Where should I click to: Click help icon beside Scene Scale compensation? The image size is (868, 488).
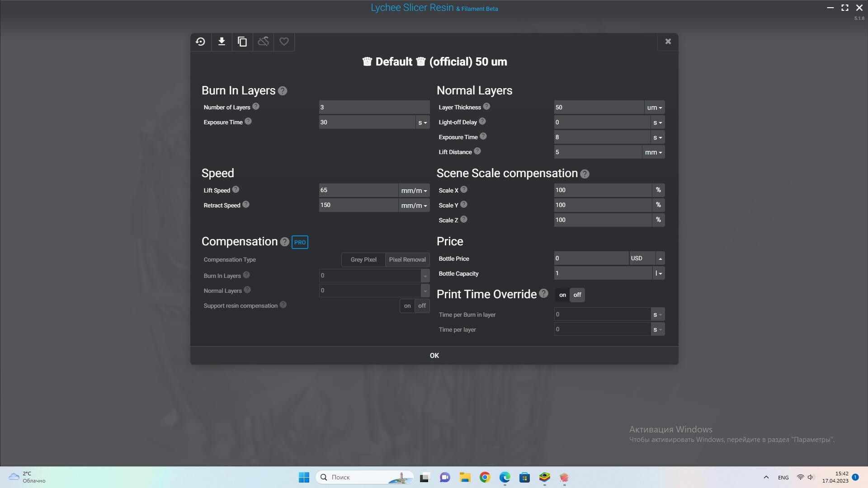pyautogui.click(x=585, y=174)
